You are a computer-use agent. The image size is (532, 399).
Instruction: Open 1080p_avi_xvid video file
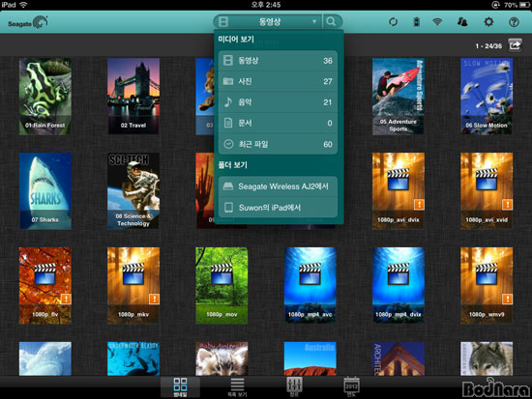(487, 191)
